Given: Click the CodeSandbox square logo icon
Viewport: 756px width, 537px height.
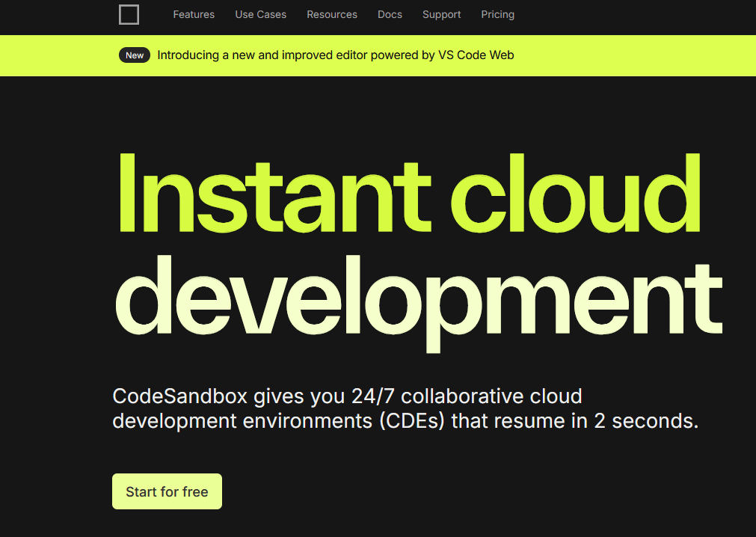Looking at the screenshot, I should tap(129, 14).
